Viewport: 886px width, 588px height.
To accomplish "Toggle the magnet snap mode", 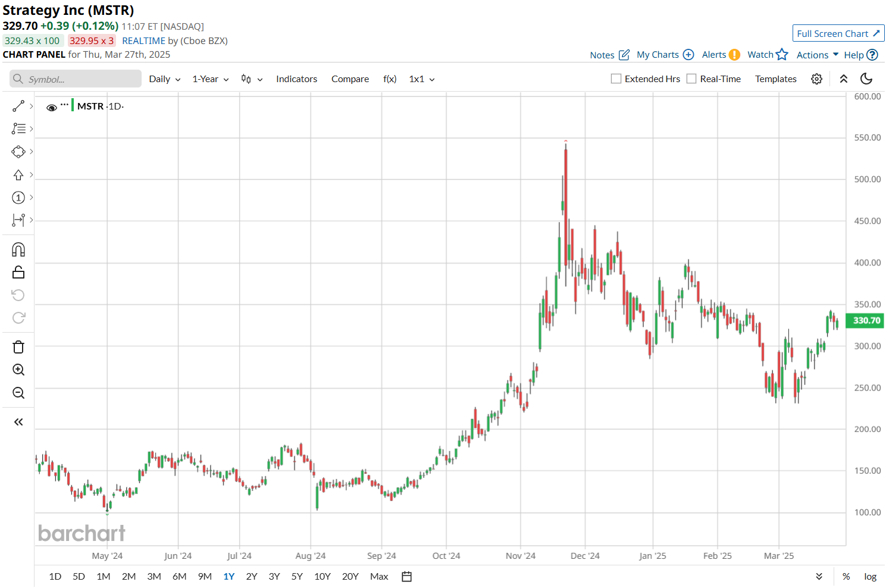I will tap(18, 249).
